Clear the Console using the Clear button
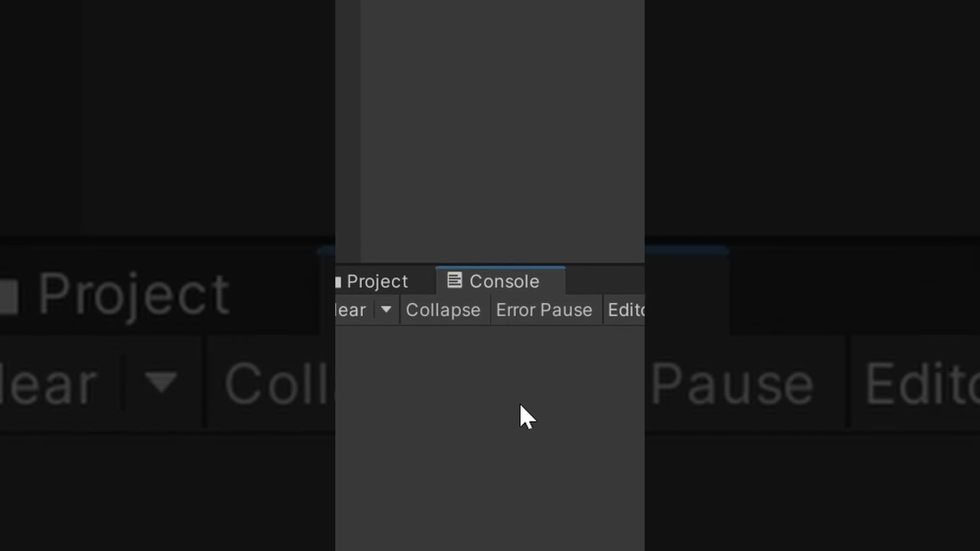Screen dimensions: 980x551 (x=351, y=310)
